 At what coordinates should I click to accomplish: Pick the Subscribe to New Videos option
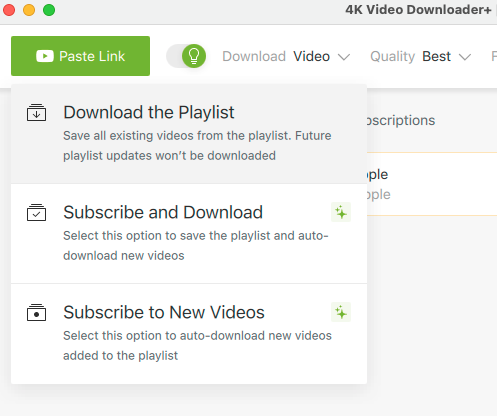[189, 334]
